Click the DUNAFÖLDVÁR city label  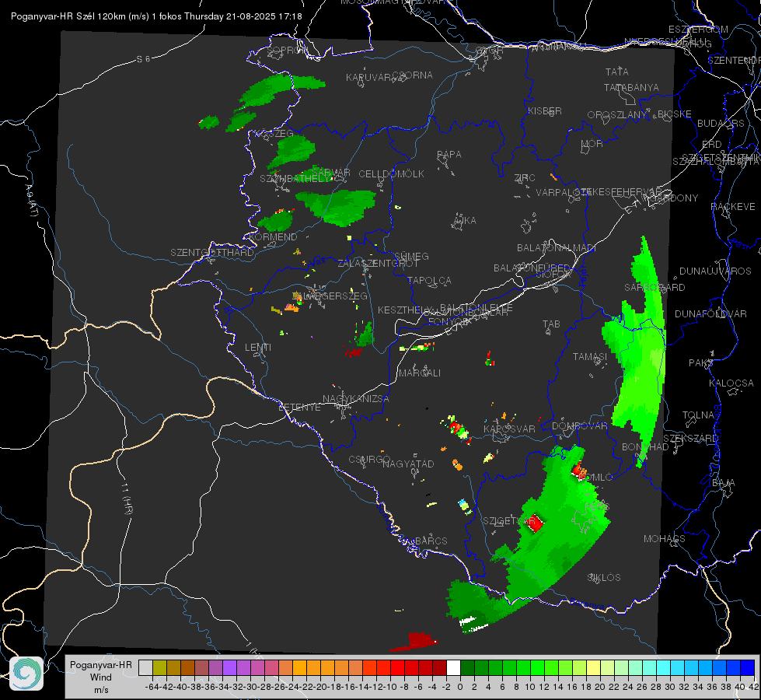[710, 313]
